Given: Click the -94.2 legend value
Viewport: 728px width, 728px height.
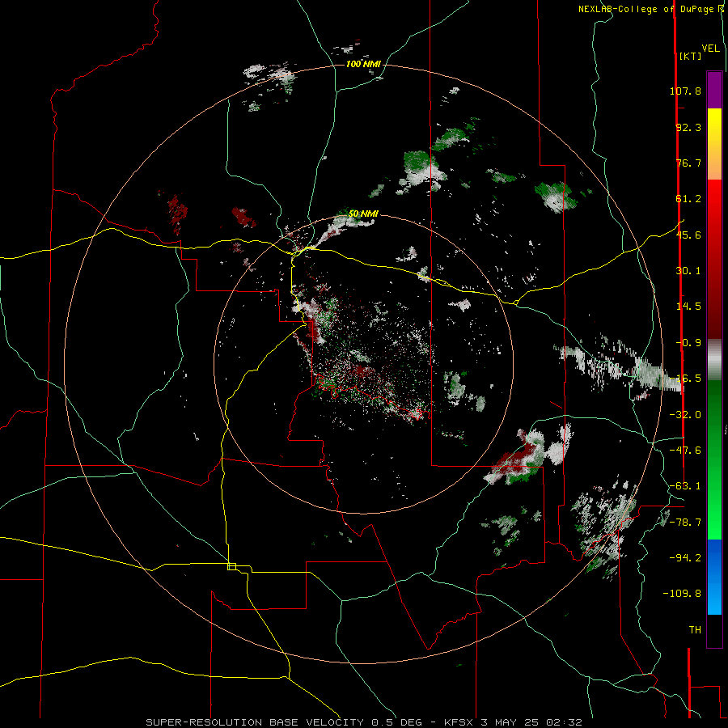Looking at the screenshot, I should [x=685, y=557].
